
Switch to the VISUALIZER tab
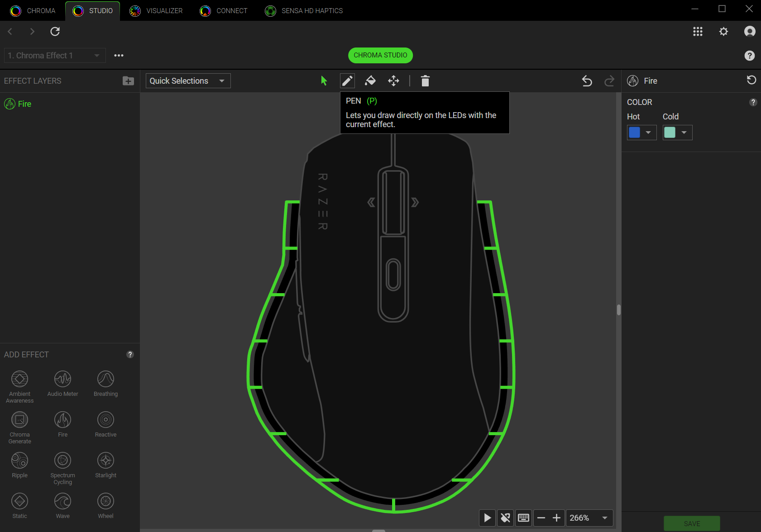tap(156, 10)
